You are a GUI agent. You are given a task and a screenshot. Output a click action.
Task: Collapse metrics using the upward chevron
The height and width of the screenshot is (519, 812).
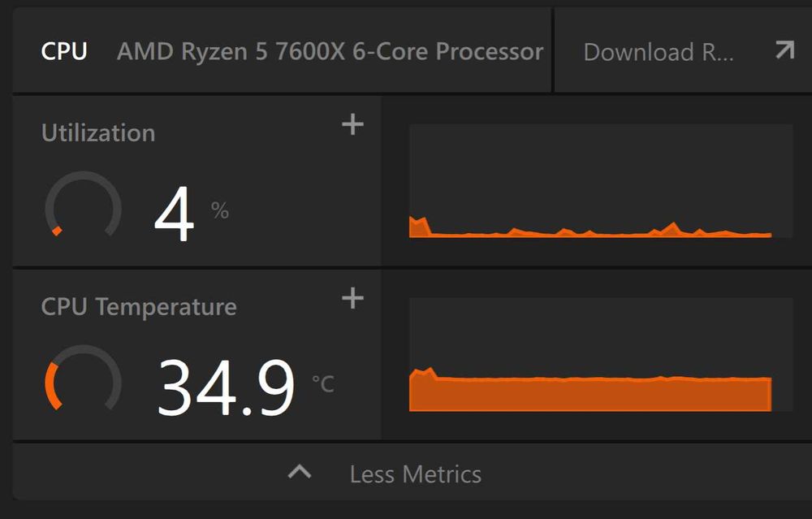(x=300, y=473)
